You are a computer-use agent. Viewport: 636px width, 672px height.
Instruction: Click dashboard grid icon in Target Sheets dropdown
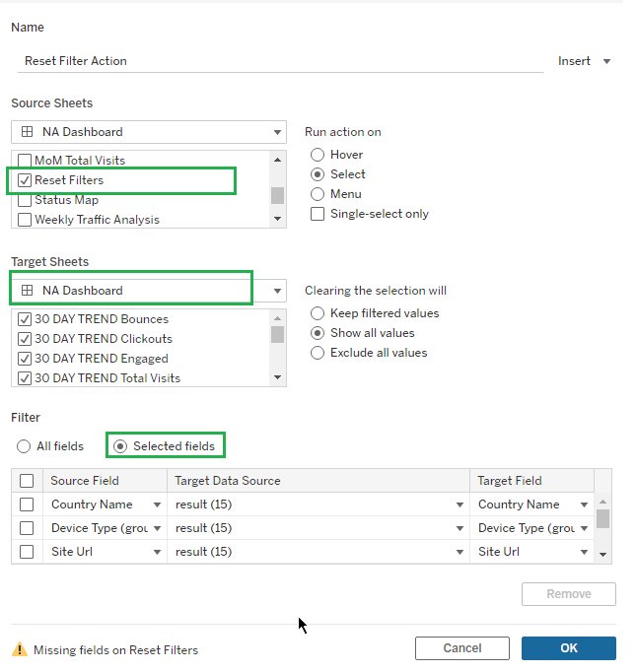tap(27, 291)
